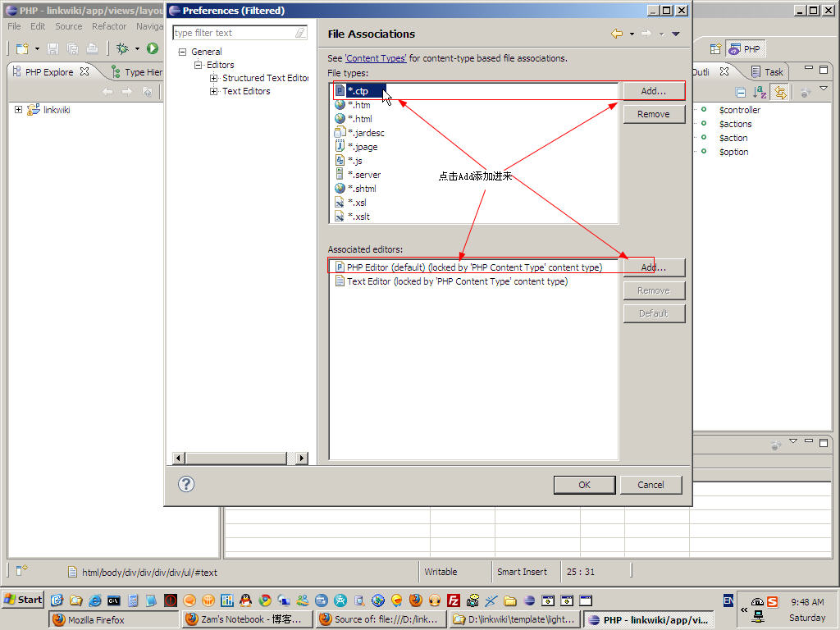Click Remove button for file types
840x630 pixels.
(x=654, y=114)
